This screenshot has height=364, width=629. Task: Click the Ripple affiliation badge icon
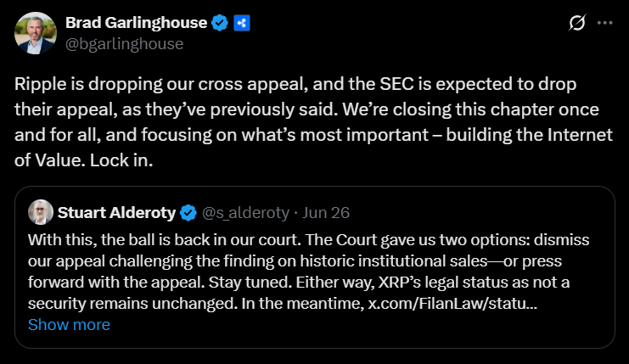pyautogui.click(x=242, y=23)
